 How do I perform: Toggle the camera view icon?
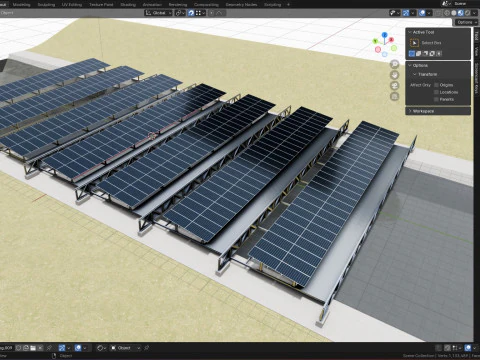[x=394, y=86]
